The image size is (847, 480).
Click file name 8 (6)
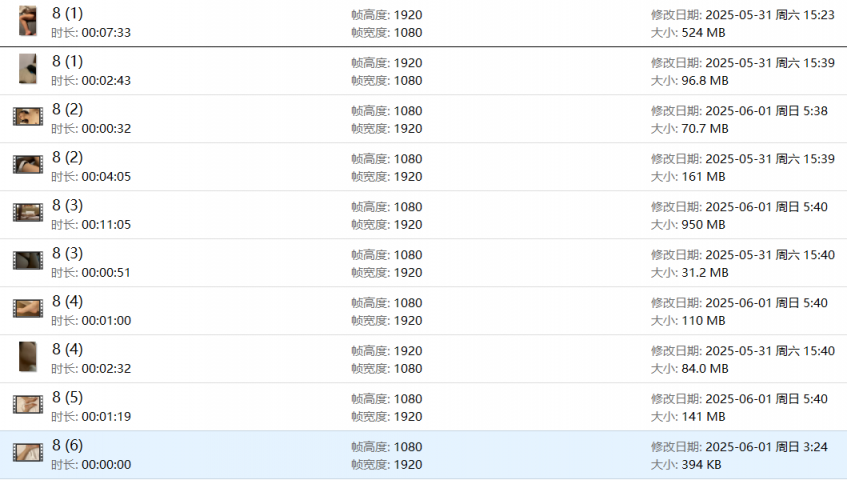(x=67, y=445)
